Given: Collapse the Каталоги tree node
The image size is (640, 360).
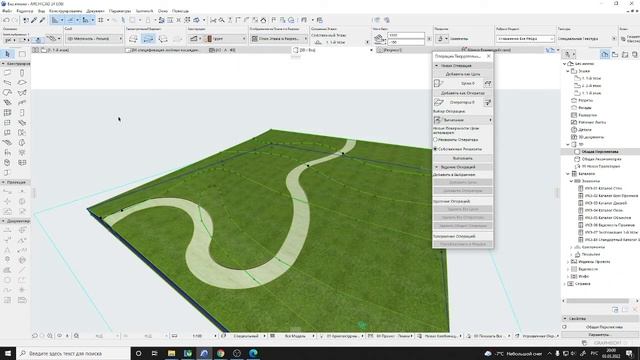Looking at the screenshot, I should point(568,174).
